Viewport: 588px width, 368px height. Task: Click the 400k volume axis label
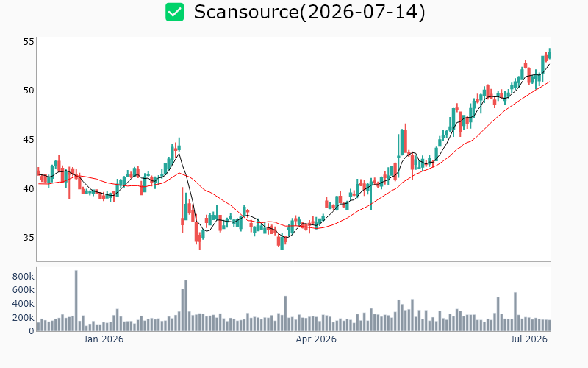pyautogui.click(x=24, y=304)
